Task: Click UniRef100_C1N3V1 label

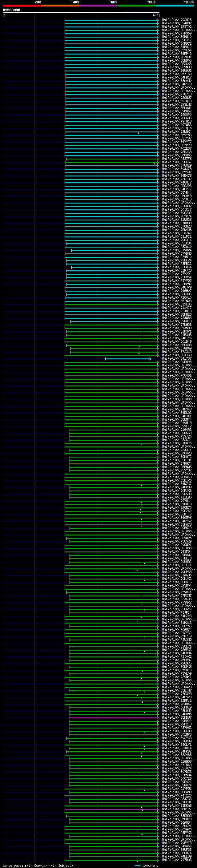Action: tap(177, 332)
